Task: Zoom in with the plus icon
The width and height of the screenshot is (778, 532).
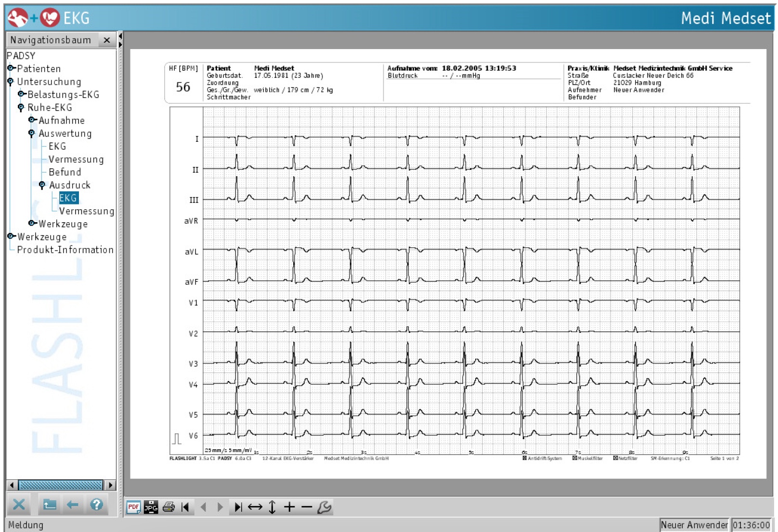Action: 289,507
